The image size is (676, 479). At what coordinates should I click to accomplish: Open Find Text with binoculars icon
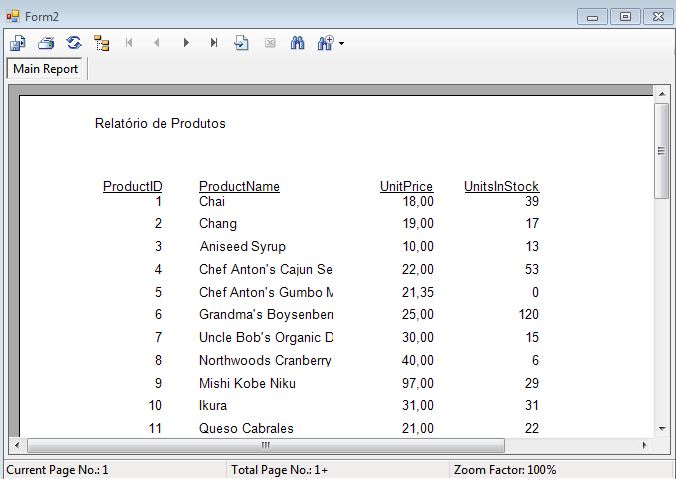(297, 43)
